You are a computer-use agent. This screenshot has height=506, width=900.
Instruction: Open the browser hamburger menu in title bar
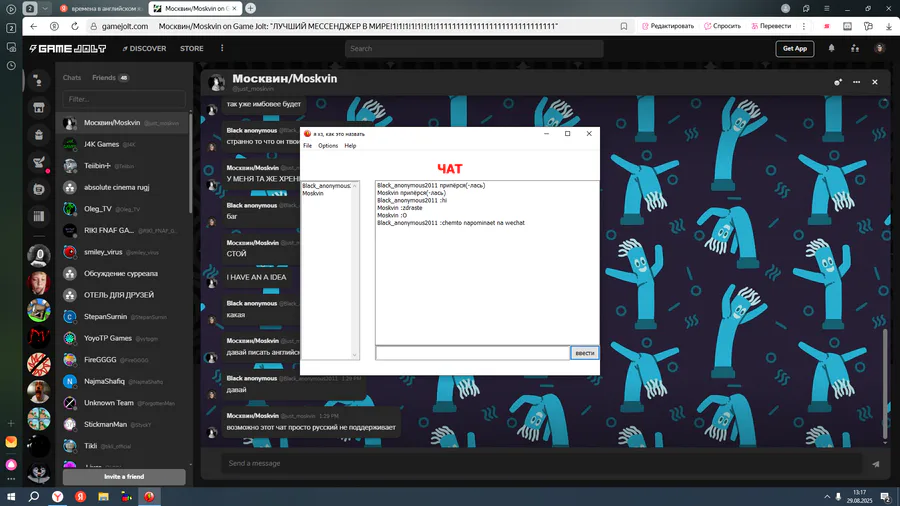tap(827, 8)
